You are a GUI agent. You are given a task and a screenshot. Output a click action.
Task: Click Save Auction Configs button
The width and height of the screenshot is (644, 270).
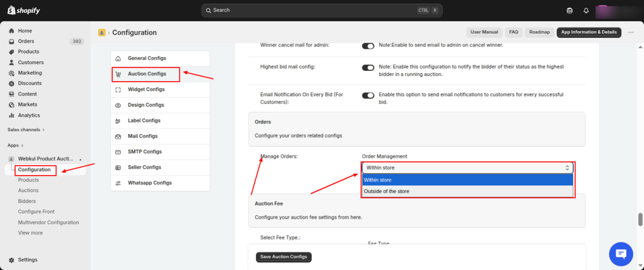coord(284,257)
